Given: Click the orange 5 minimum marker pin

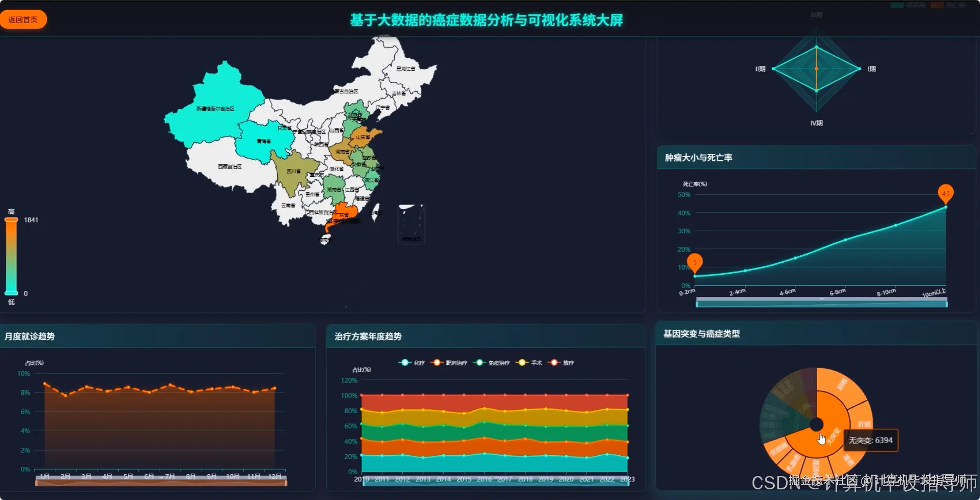Looking at the screenshot, I should point(694,262).
